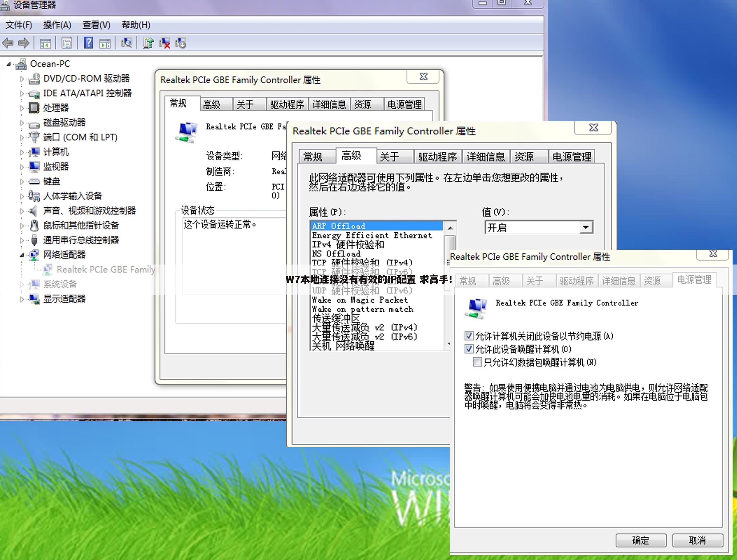The height and width of the screenshot is (560, 737).
Task: Collapse the 网络适配器 tree node
Action: tap(22, 255)
